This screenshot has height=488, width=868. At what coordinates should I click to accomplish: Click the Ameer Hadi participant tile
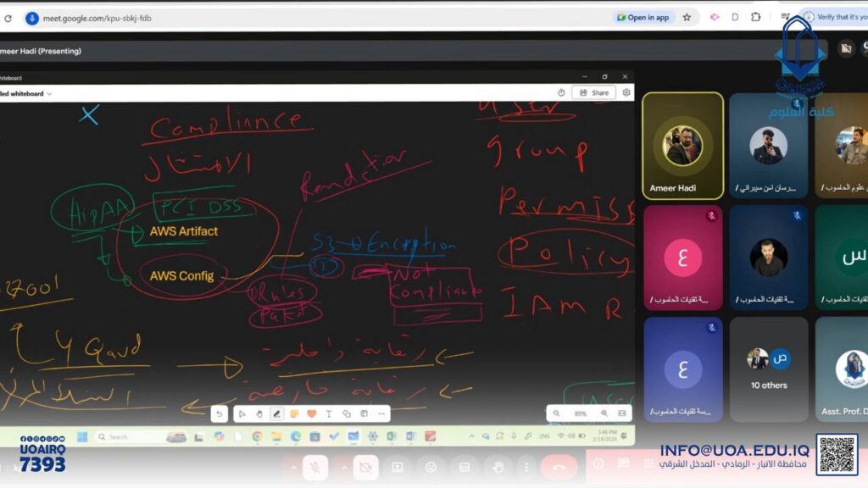[x=682, y=146]
